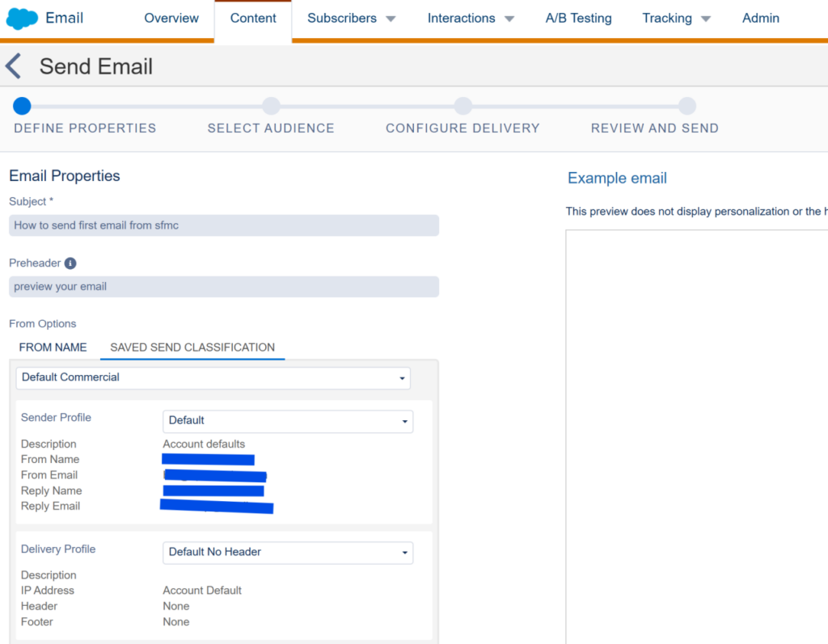Click the Preheader input field
The width and height of the screenshot is (828, 644).
224,287
